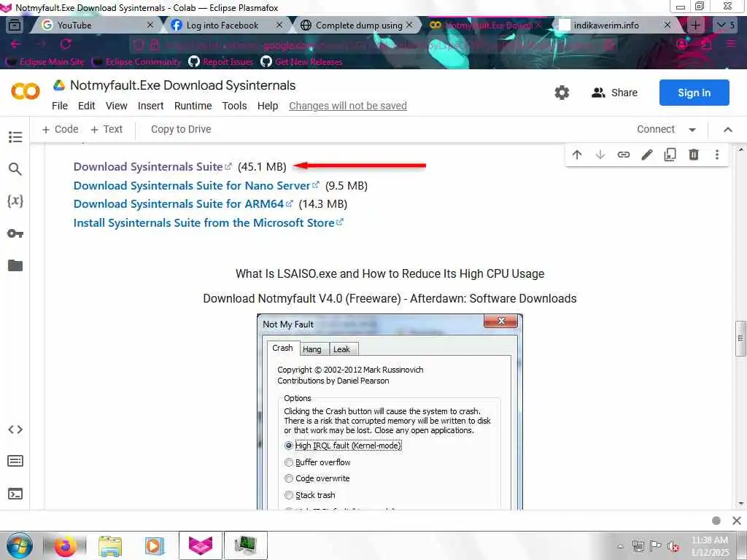
Task: Show hidden system tray icons
Action: pos(620,547)
